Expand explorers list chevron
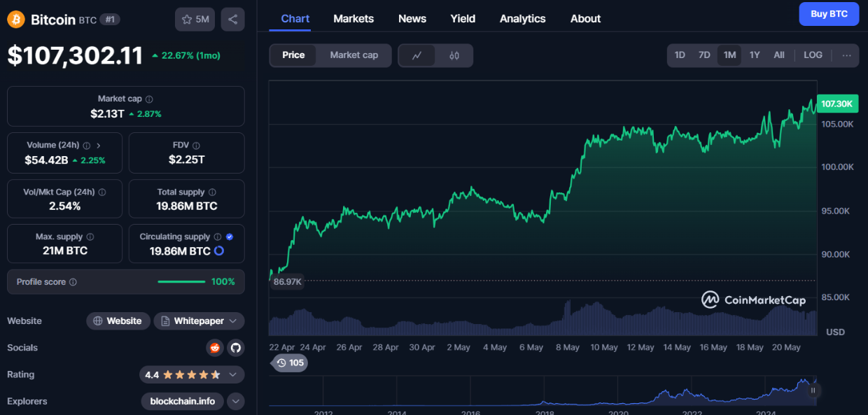The height and width of the screenshot is (415, 868). point(236,402)
